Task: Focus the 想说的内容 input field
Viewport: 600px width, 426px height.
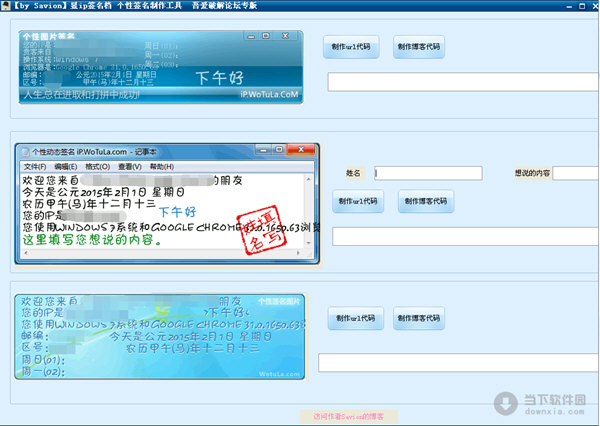Action: (x=576, y=173)
